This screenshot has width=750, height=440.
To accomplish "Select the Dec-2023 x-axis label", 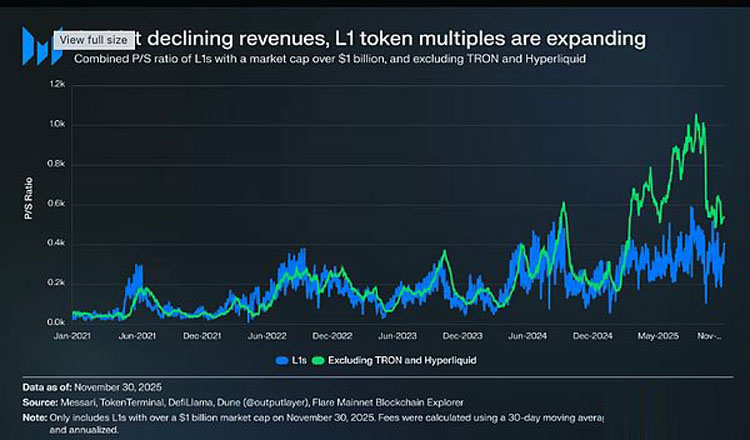I will pos(462,337).
